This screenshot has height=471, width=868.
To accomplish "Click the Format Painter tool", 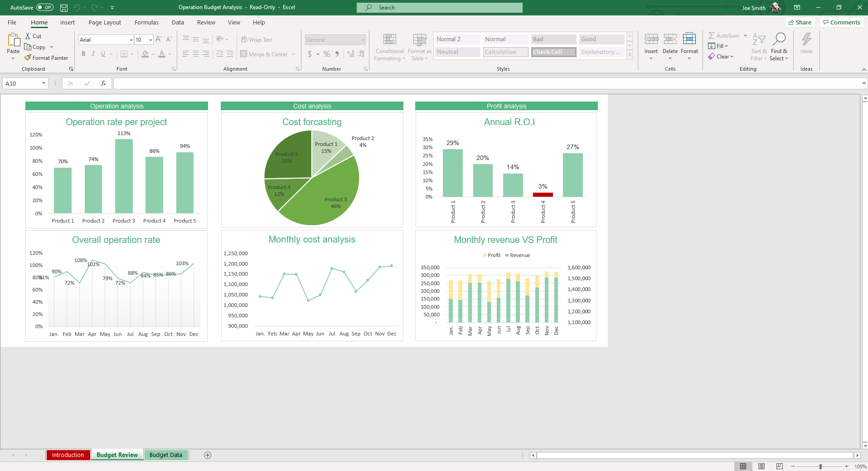I will (47, 58).
